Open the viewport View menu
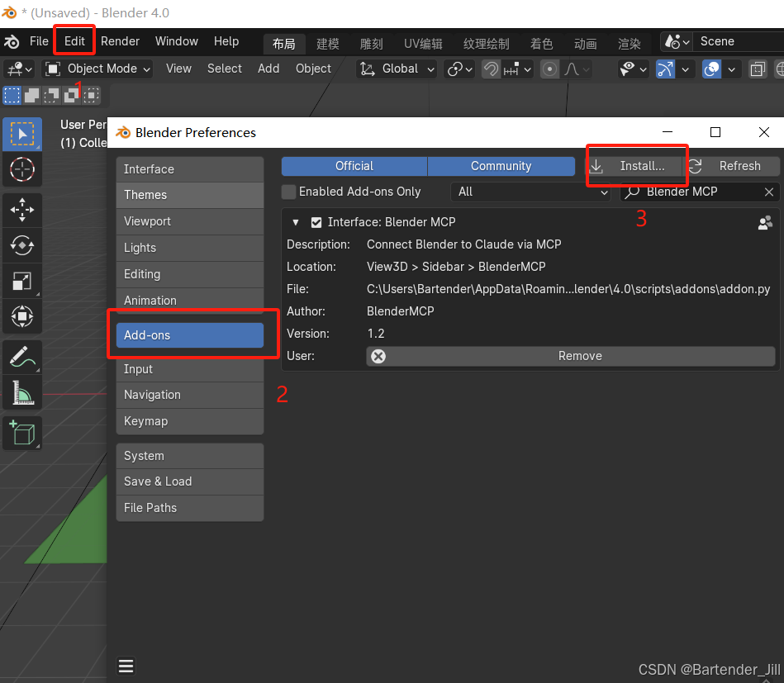The image size is (784, 683). (178, 69)
